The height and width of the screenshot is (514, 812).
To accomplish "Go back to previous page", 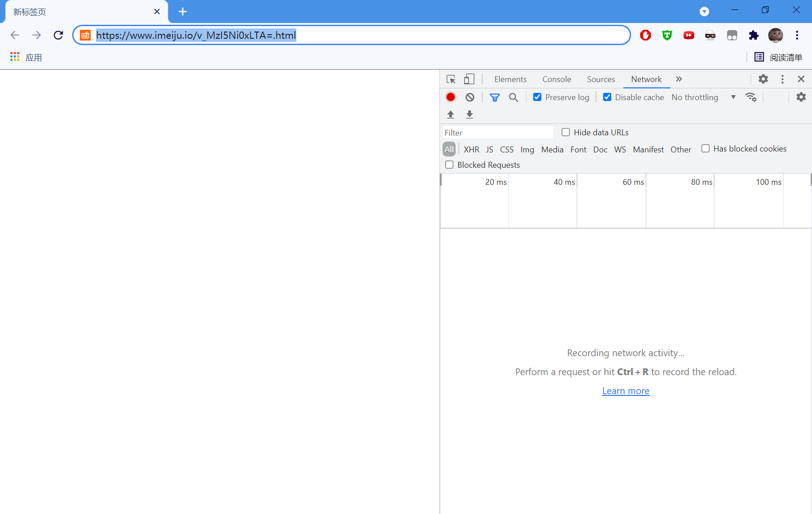I will click(x=15, y=35).
